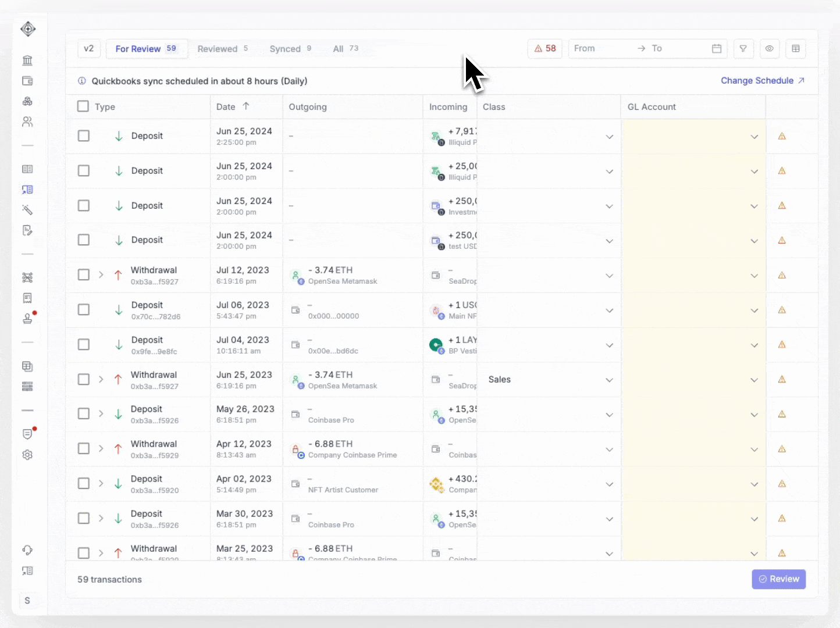Switch to the Reviewed tab

222,49
